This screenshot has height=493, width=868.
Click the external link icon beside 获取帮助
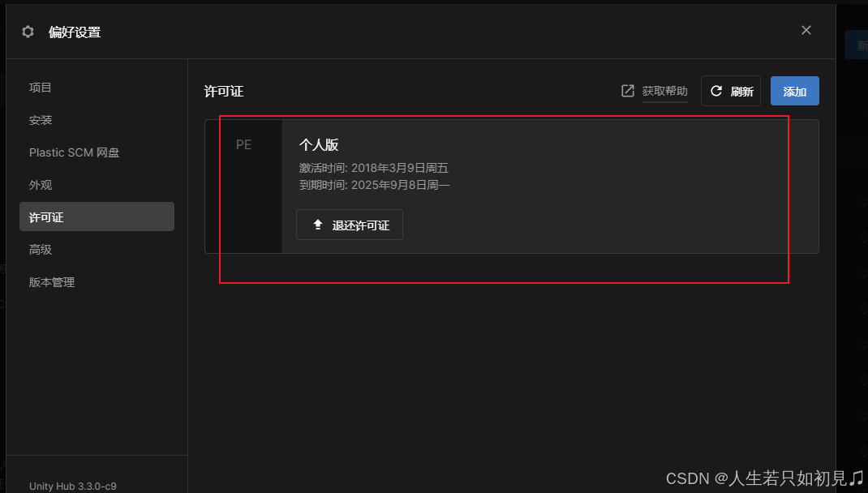(627, 91)
